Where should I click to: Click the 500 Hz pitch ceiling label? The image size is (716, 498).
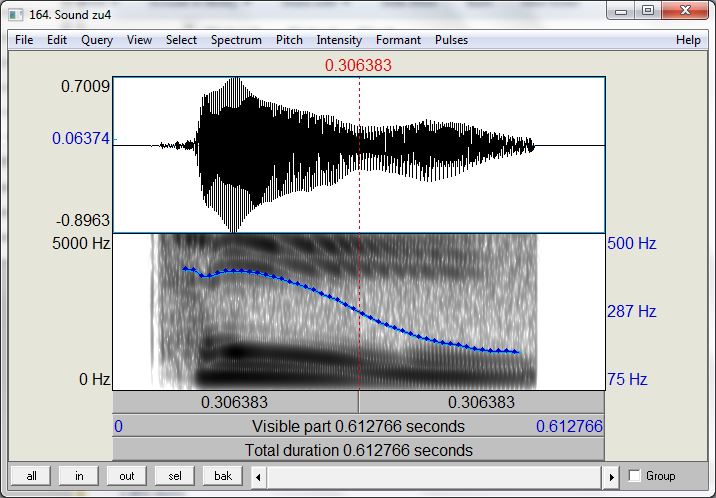[x=632, y=243]
